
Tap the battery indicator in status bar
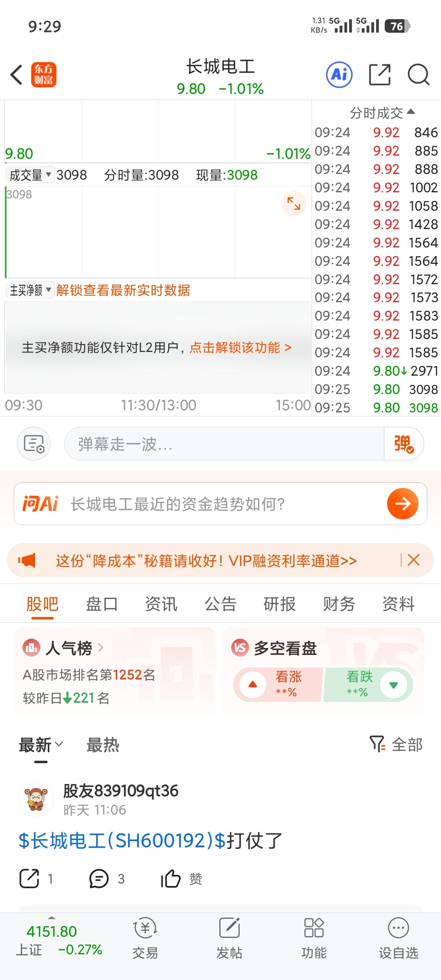click(397, 26)
